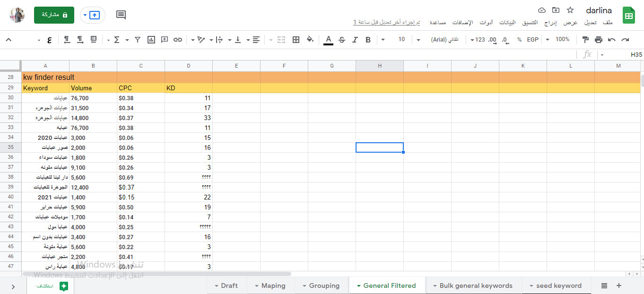Click the create filter funnel icon
The image size is (644, 294).
[138, 40]
